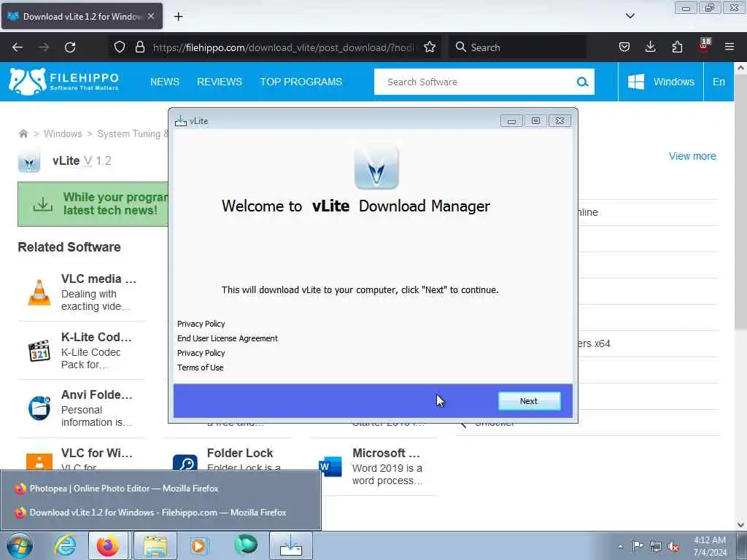Open Firefox downloads panel
Screen dimensions: 747x560
coord(650,47)
